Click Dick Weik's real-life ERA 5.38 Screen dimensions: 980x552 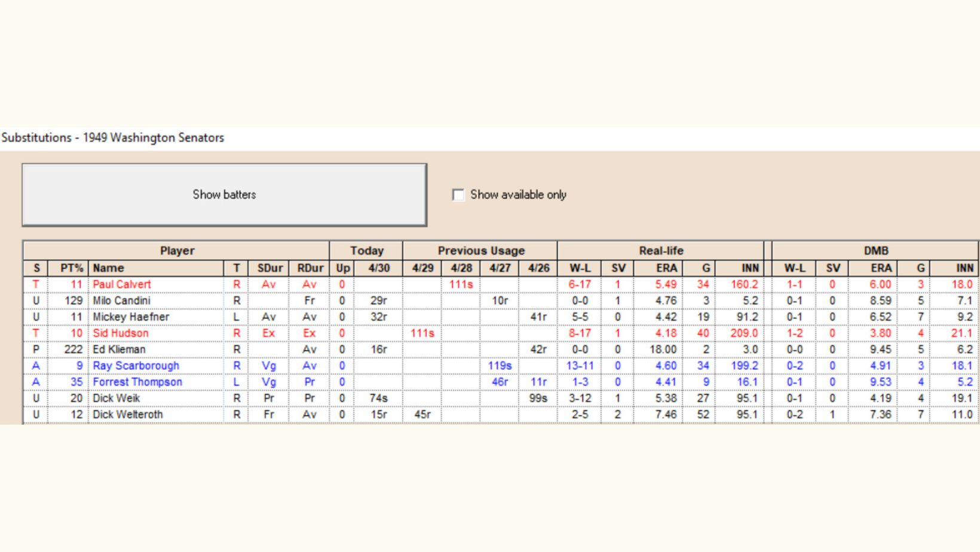point(666,398)
